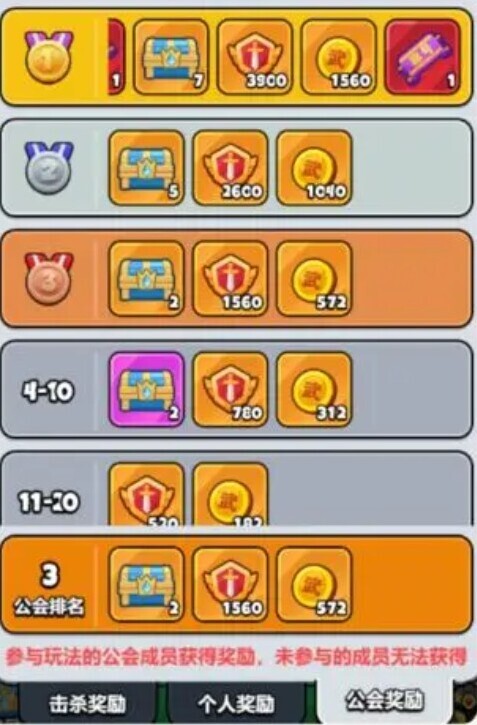Tap the 1040 gold coin reward
The width and height of the screenshot is (477, 725).
pyautogui.click(x=314, y=167)
